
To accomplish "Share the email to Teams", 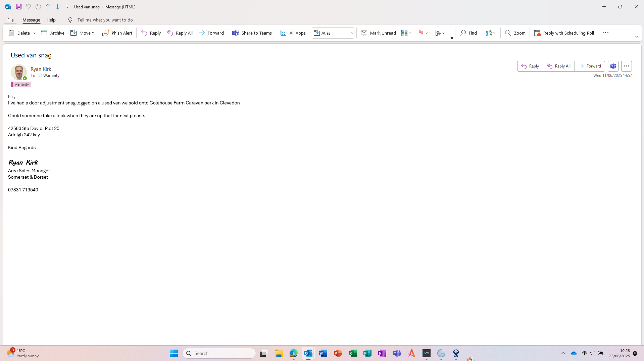I will coord(252,33).
